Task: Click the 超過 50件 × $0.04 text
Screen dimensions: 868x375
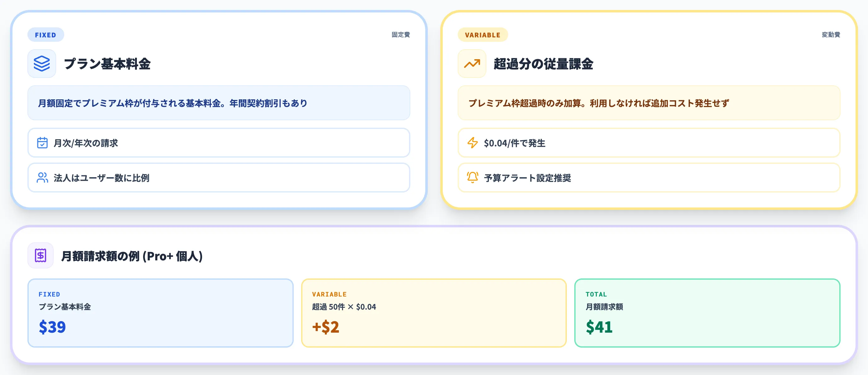Action: pos(344,307)
